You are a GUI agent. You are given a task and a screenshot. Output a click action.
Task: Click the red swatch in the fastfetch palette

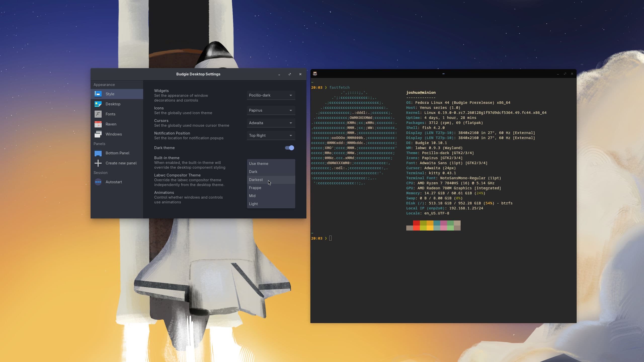click(x=416, y=223)
